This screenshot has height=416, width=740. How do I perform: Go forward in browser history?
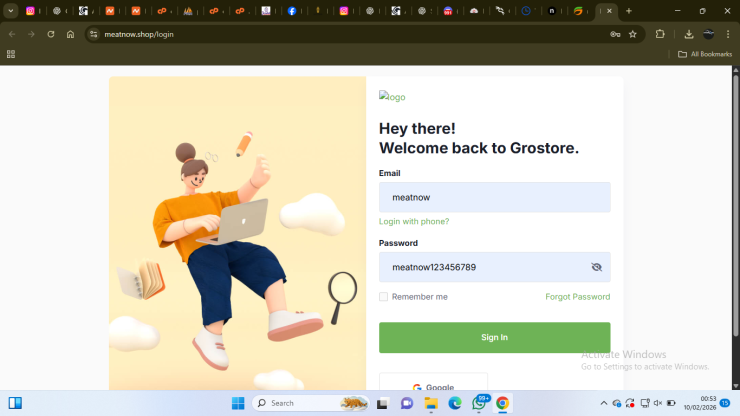(31, 34)
